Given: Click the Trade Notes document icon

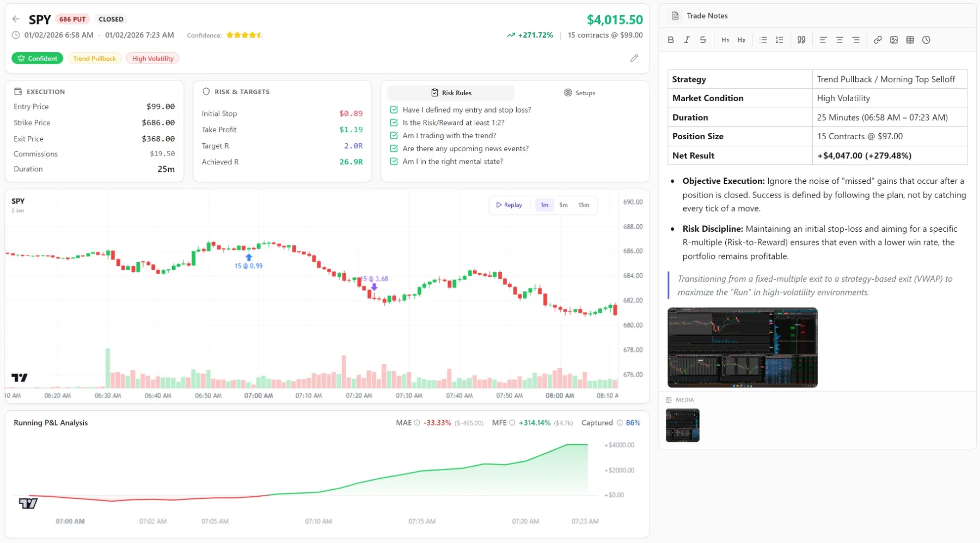Looking at the screenshot, I should pos(675,16).
